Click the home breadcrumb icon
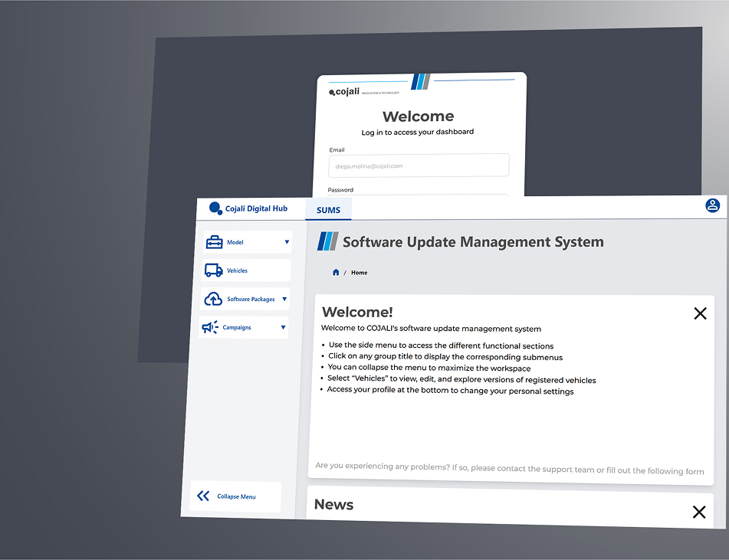 [336, 273]
